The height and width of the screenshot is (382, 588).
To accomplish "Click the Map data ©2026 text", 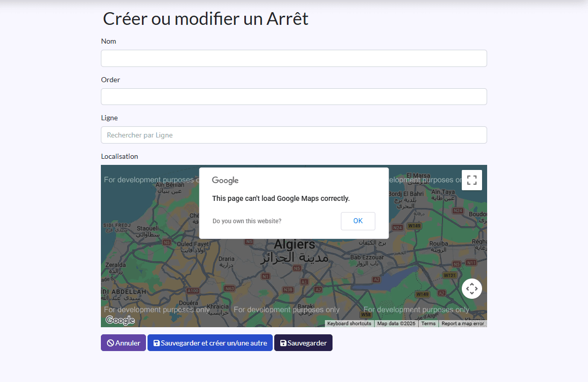I will pos(396,324).
